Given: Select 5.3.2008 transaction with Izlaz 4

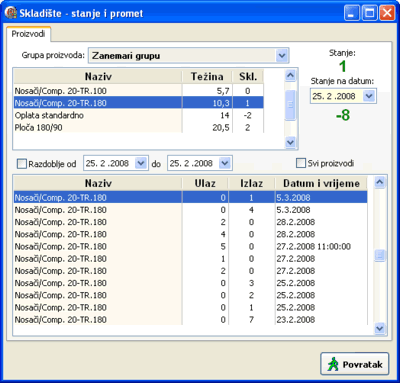Looking at the screenshot, I should 190,210.
